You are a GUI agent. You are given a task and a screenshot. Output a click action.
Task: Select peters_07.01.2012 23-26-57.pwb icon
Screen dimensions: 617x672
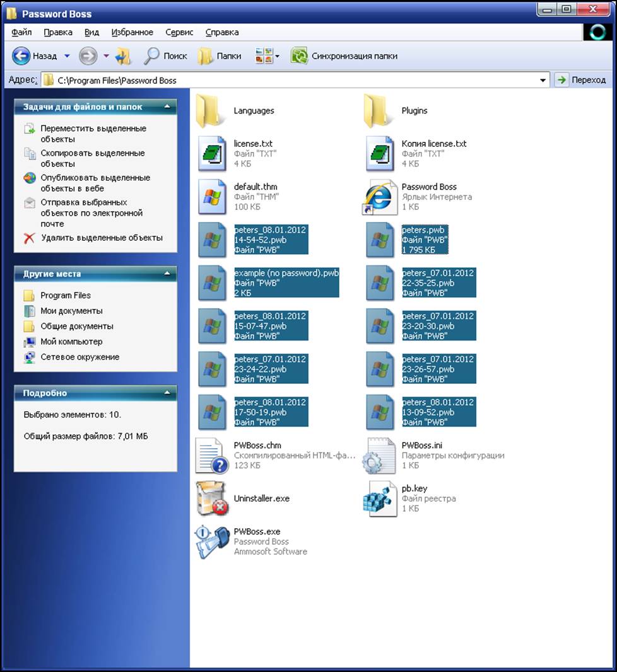click(380, 369)
